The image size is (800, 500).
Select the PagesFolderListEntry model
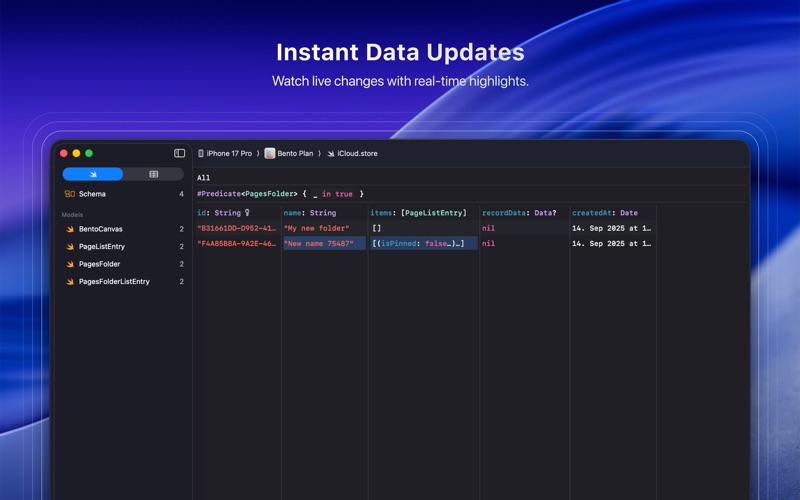coord(122,281)
